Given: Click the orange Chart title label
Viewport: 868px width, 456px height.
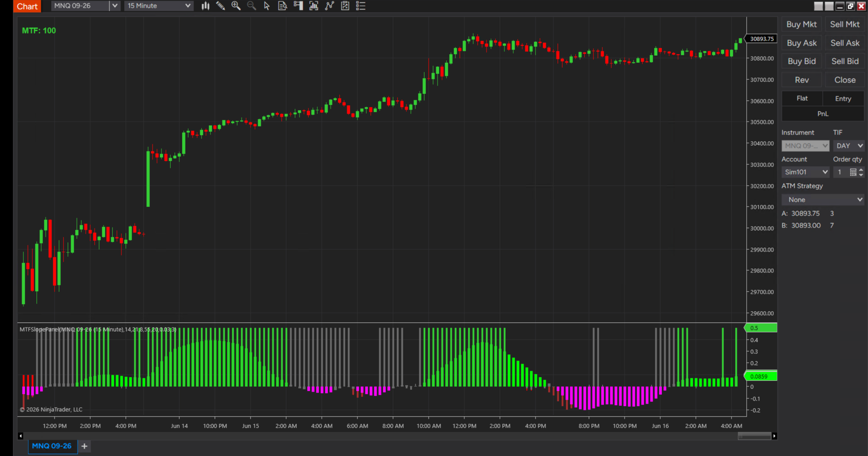Looking at the screenshot, I should pos(27,7).
